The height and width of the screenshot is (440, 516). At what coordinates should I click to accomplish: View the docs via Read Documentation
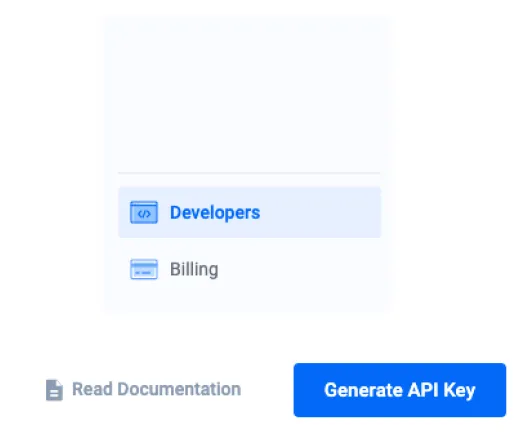tap(143, 389)
